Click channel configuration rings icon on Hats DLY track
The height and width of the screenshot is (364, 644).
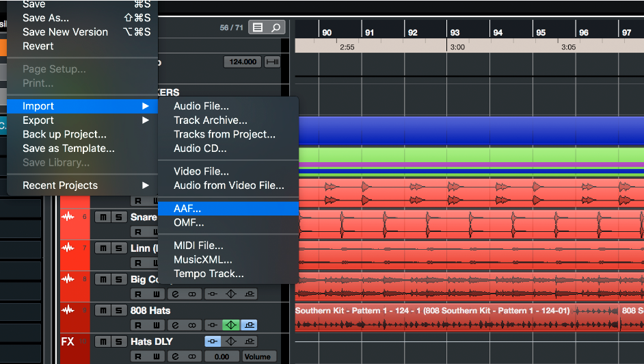pyautogui.click(x=192, y=356)
